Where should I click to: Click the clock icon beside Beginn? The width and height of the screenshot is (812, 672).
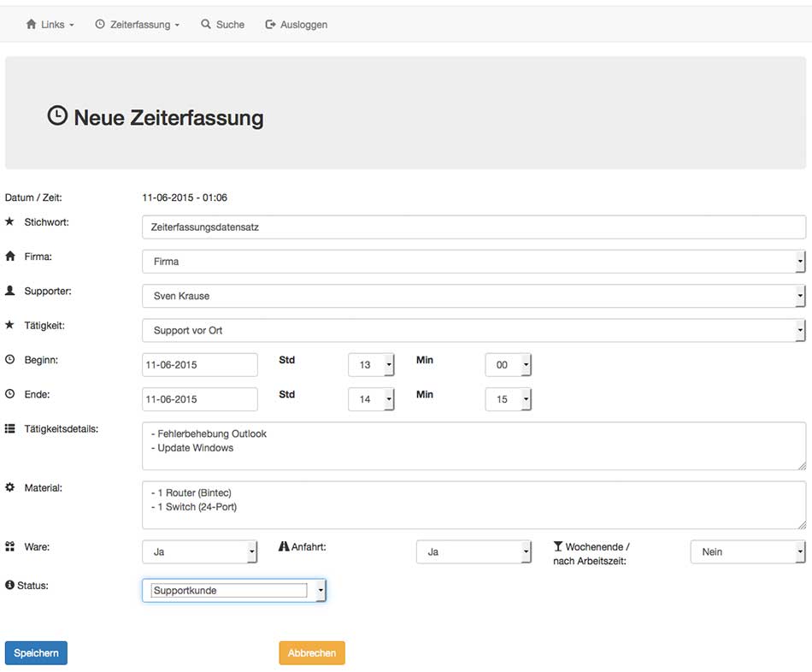pos(10,359)
